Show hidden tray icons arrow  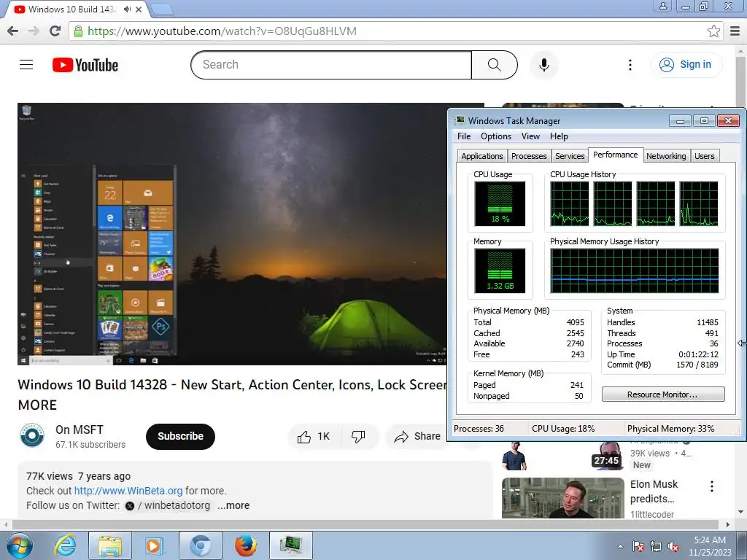[620, 546]
